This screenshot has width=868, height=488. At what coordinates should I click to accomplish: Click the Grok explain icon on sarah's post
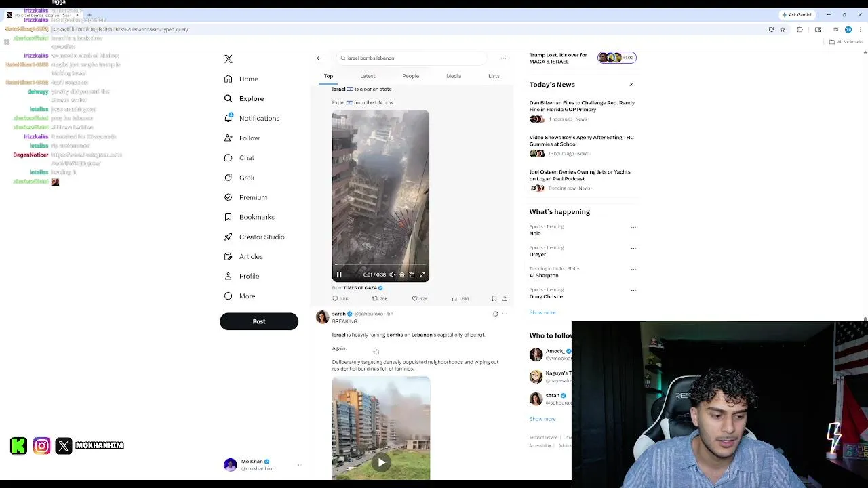click(x=495, y=314)
